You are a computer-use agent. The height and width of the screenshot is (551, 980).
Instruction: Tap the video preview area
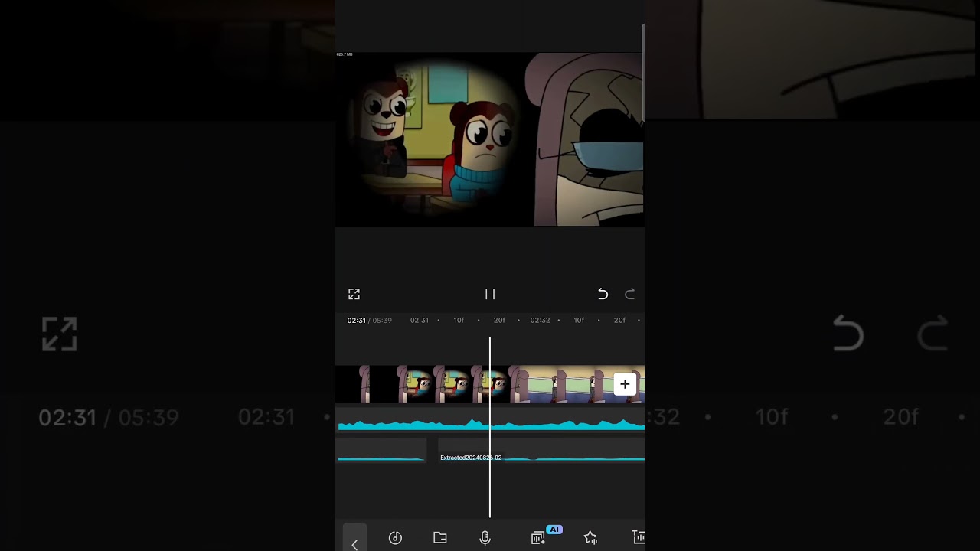click(490, 139)
